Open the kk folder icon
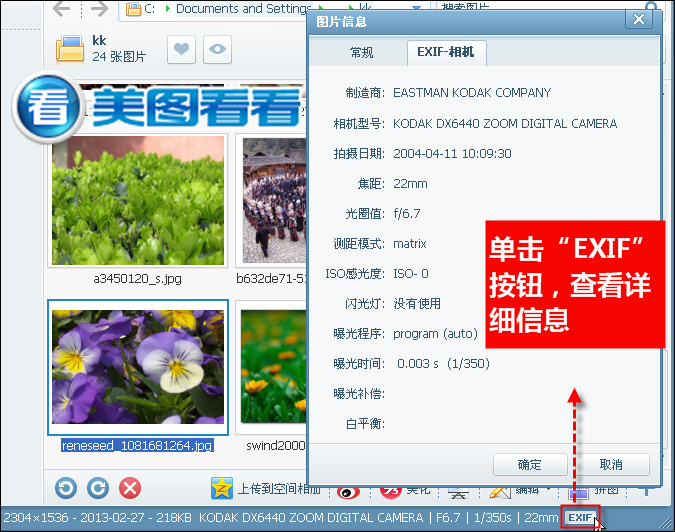The width and height of the screenshot is (675, 532). click(x=70, y=49)
